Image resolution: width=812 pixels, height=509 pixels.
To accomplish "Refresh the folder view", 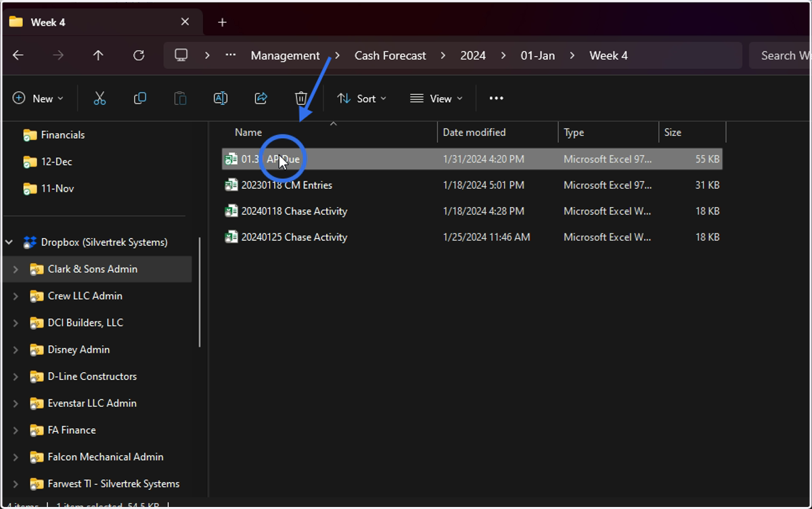I will coord(139,56).
